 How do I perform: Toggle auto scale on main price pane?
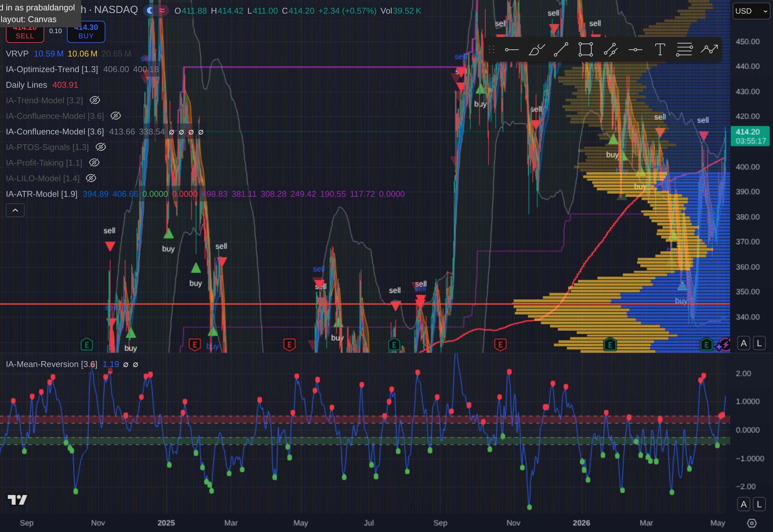click(x=744, y=343)
